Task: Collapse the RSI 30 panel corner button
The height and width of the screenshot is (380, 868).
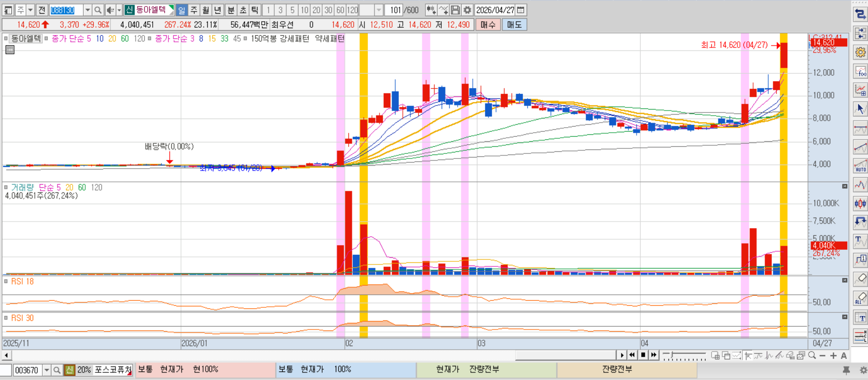Action: point(845,317)
